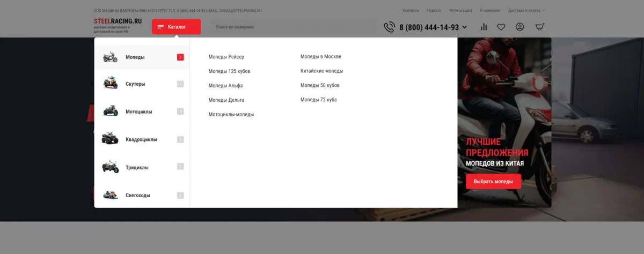Image resolution: width=644 pixels, height=254 pixels.
Task: Open the Мопеды 72 куба link
Action: click(x=319, y=100)
